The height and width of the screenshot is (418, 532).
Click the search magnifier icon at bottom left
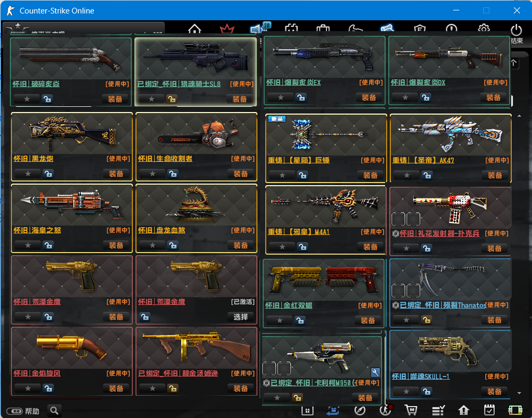[54, 411]
